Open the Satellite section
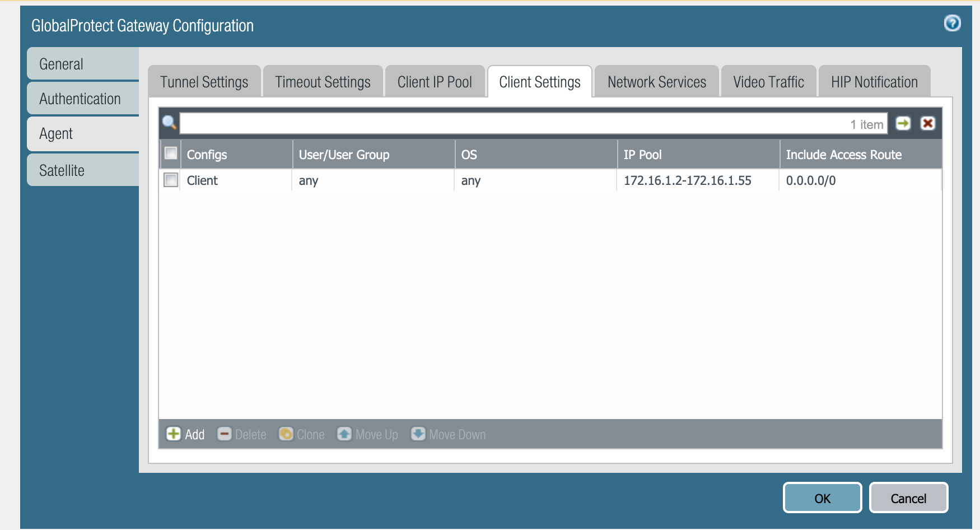This screenshot has width=980, height=530. tap(60, 170)
